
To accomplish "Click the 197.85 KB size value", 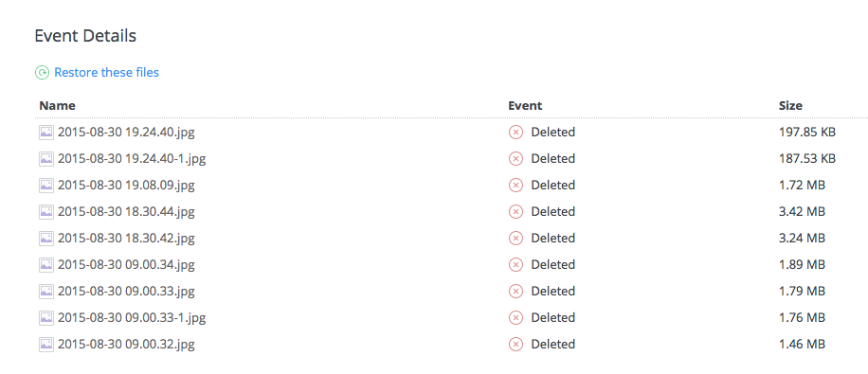I will click(x=807, y=133).
